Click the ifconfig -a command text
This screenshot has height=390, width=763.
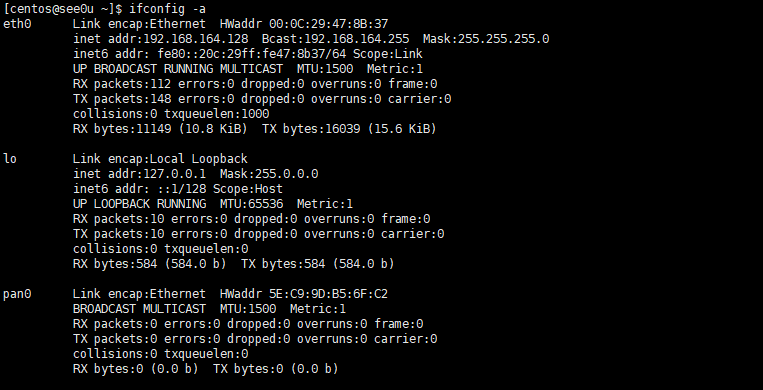167,9
